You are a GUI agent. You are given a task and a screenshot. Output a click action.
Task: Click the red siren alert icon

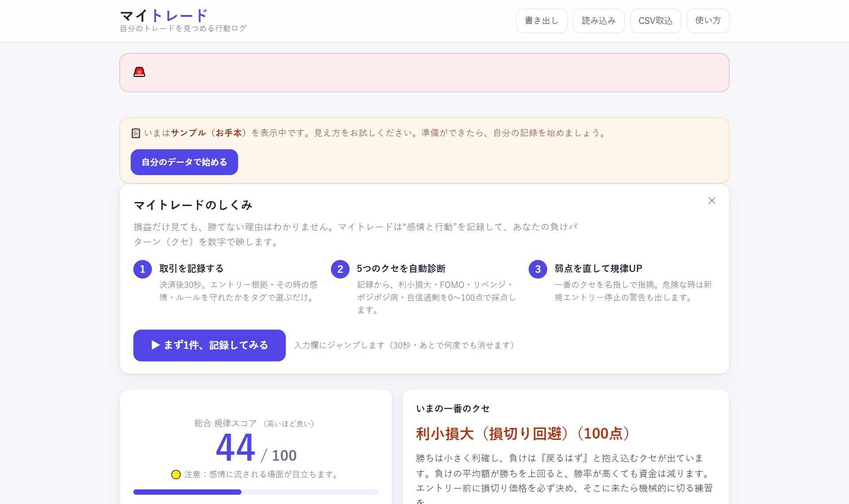(x=139, y=72)
